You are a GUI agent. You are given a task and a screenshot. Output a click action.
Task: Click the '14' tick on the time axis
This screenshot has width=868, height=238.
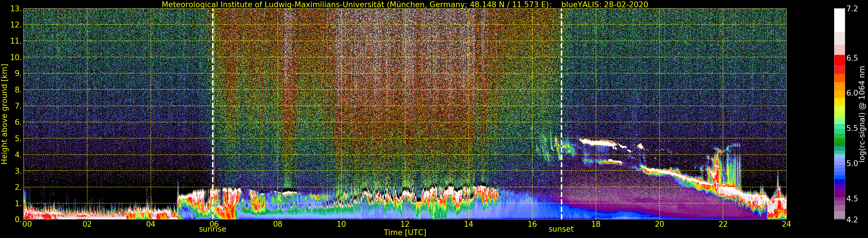pos(468,224)
